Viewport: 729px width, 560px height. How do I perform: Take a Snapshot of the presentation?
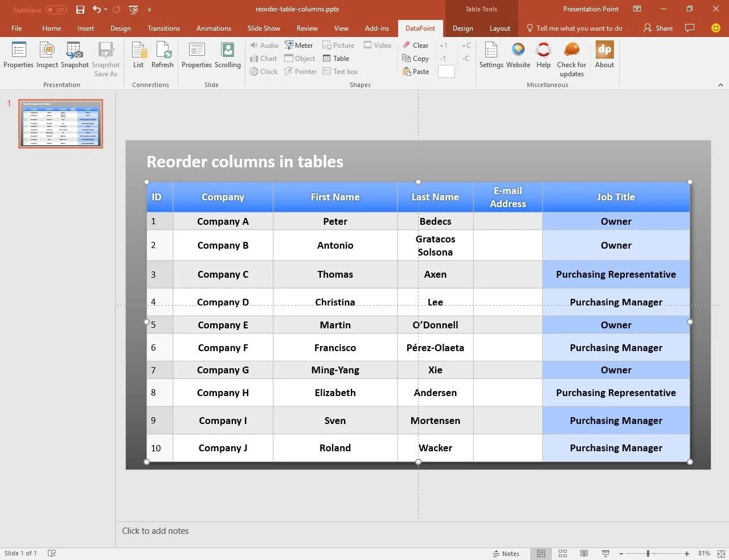75,55
